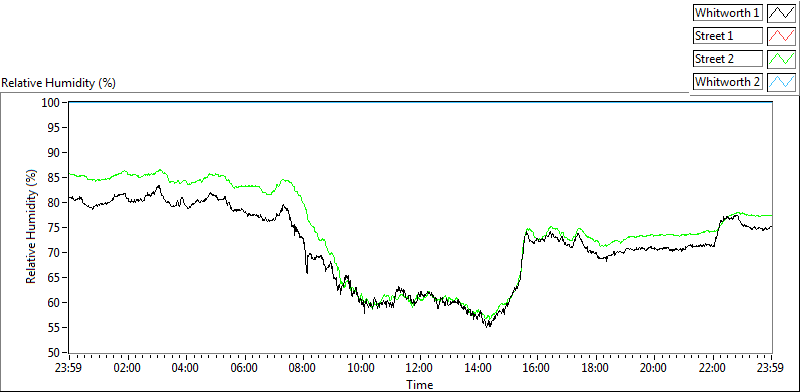Select the Whitworth 2 legend label

coord(727,82)
